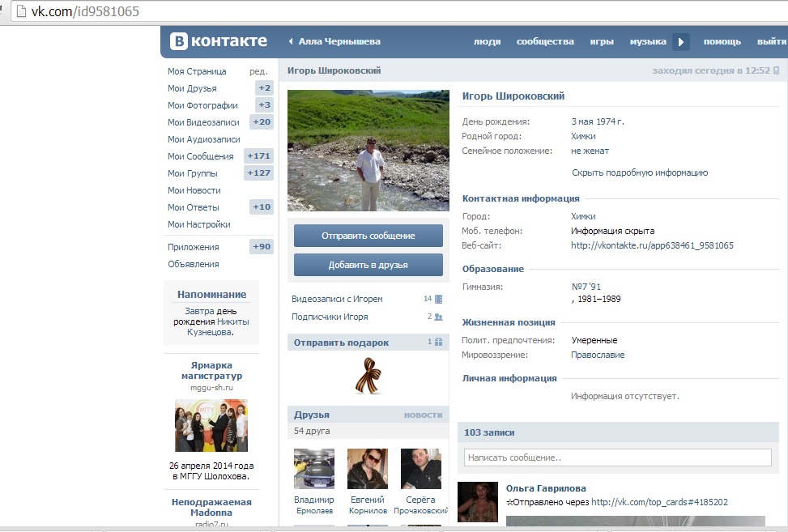Click Добавить в друзья button
Viewport: 788px width, 532px height.
(368, 265)
